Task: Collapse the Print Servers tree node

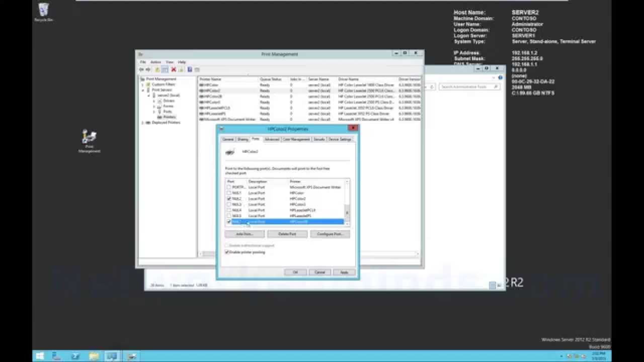Action: (143, 90)
